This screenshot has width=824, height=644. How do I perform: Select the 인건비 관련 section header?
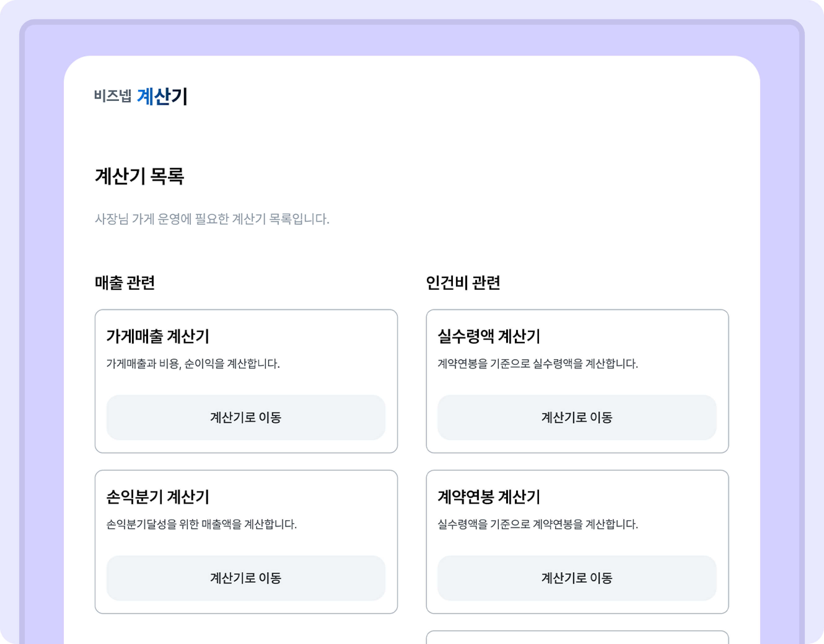[x=463, y=283]
